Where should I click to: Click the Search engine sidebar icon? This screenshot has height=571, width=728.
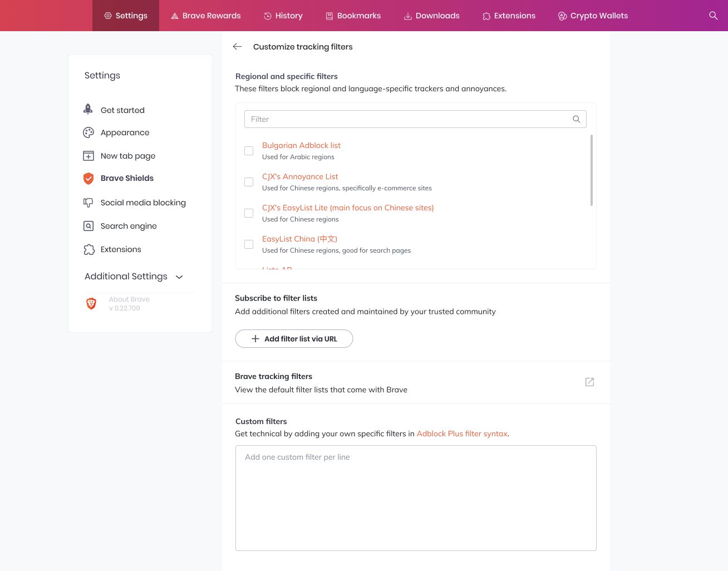click(x=88, y=226)
